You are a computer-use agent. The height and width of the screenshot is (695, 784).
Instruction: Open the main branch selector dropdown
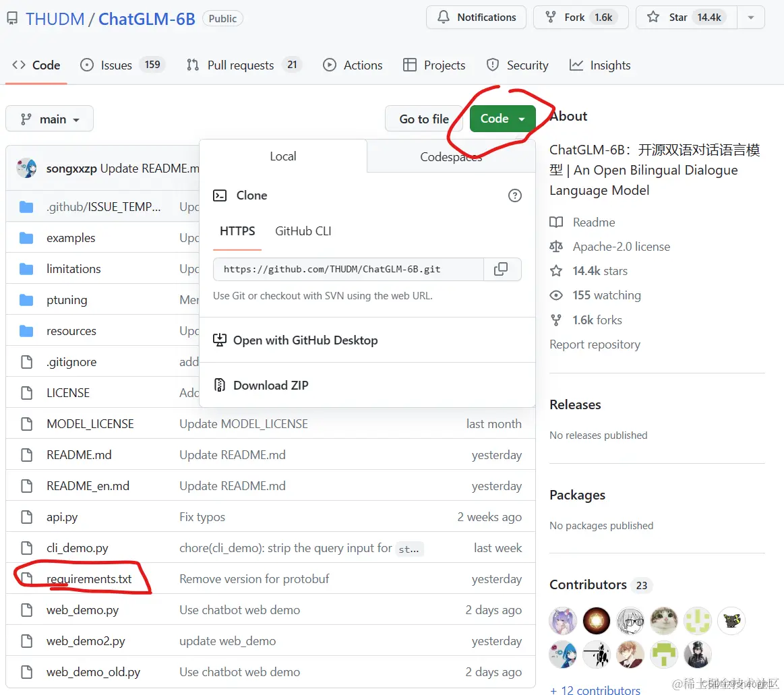[49, 119]
